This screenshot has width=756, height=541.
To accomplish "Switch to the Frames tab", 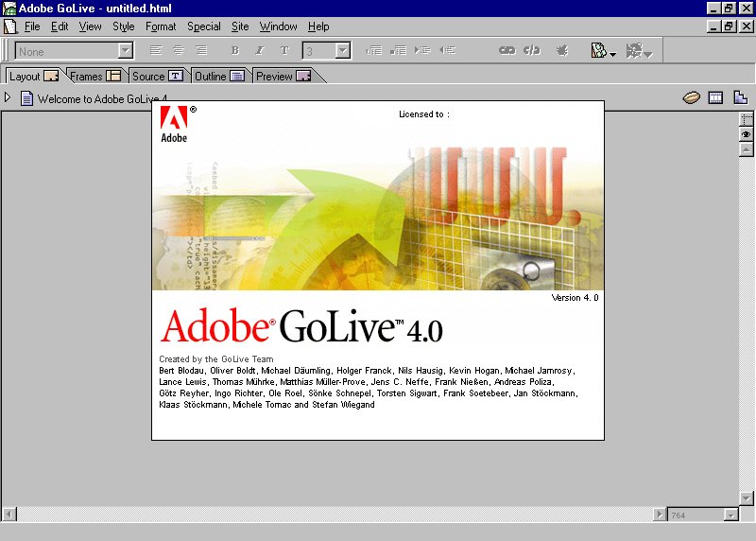I will click(95, 77).
